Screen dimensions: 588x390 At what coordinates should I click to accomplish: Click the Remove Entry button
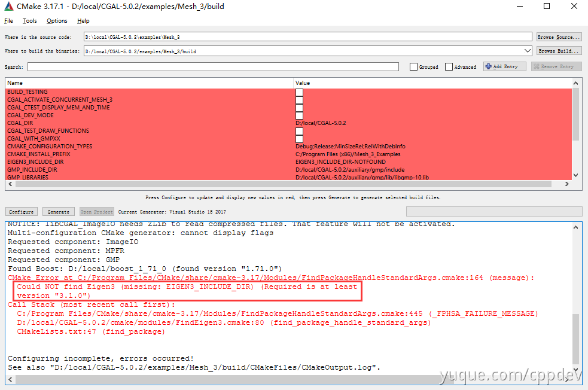[556, 66]
